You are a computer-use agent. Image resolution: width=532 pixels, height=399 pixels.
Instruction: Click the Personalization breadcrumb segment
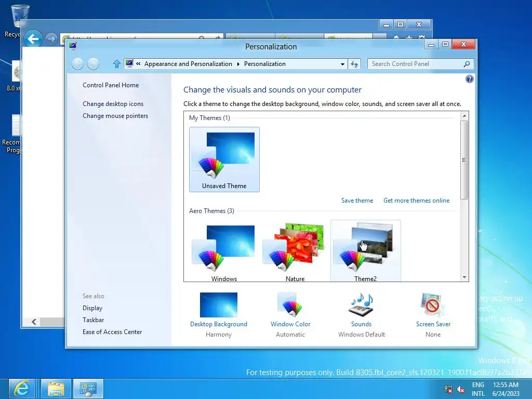pos(264,64)
